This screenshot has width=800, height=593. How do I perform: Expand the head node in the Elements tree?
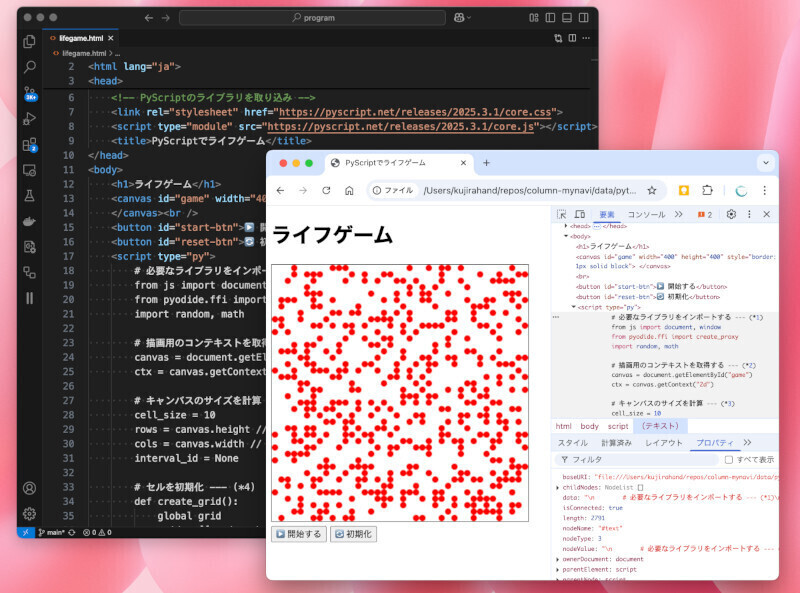(566, 224)
